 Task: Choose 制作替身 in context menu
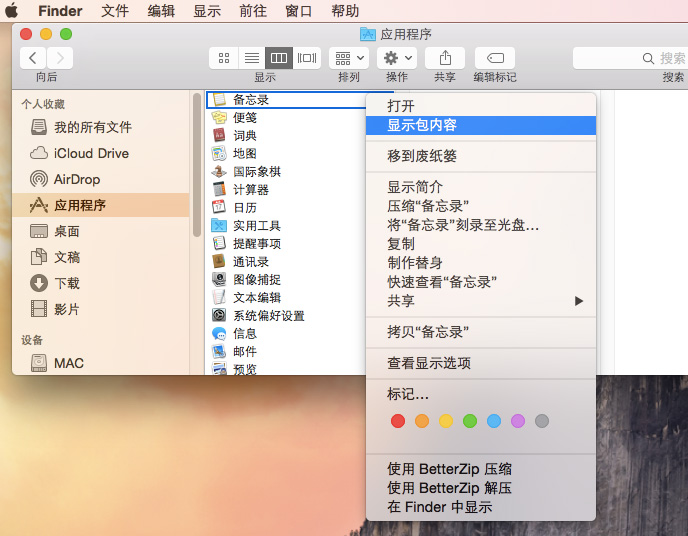pos(481,263)
